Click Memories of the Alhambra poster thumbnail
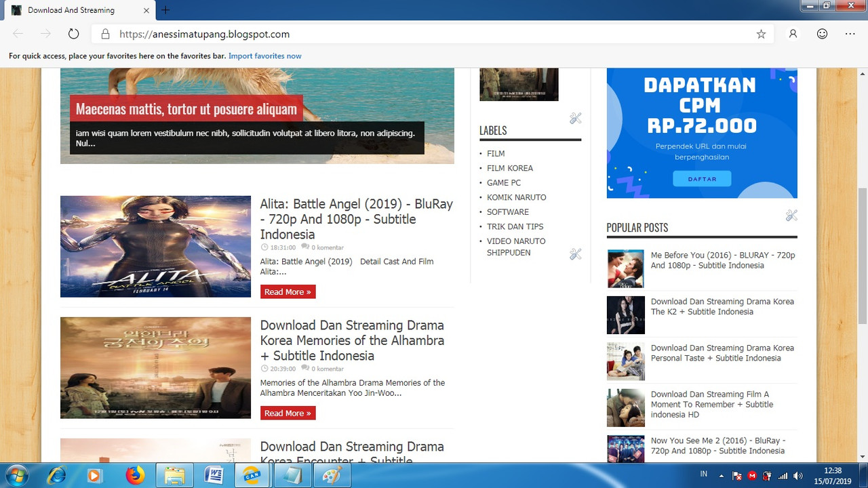Image resolution: width=868 pixels, height=488 pixels. 155,368
